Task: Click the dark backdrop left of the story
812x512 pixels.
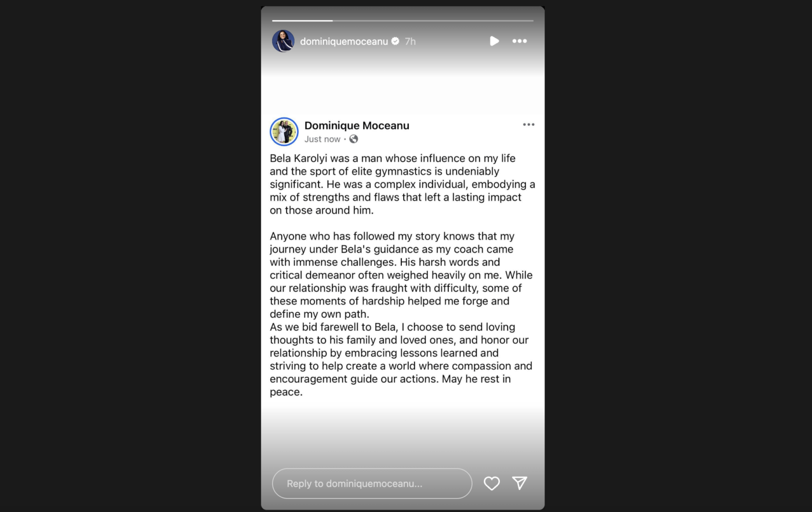Action: click(130, 256)
